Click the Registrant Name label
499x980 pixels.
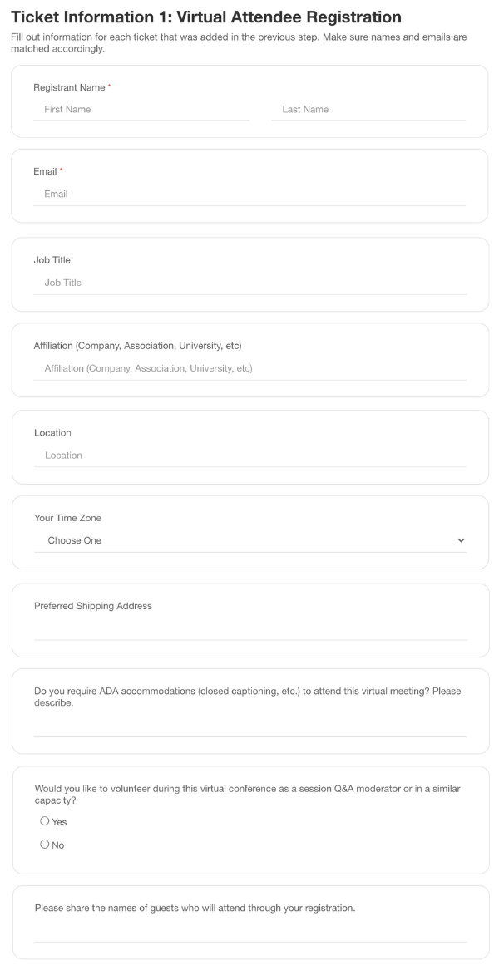coord(69,87)
